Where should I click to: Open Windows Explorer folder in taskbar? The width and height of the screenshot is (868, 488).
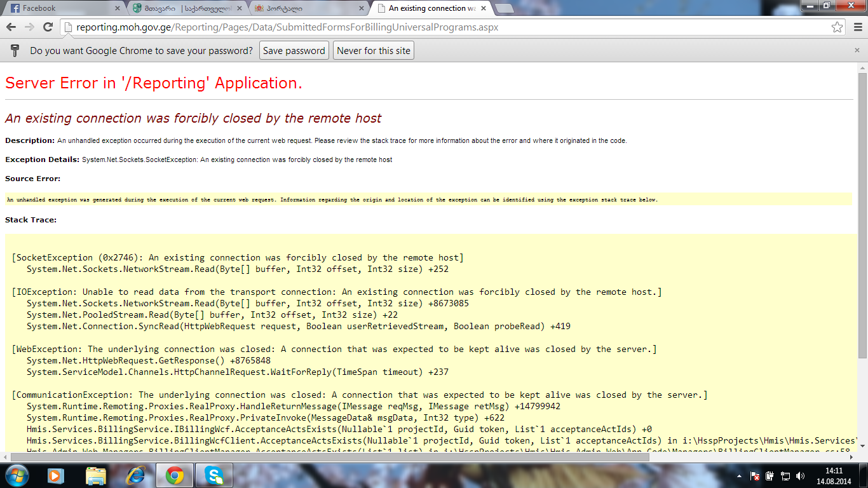coord(96,475)
